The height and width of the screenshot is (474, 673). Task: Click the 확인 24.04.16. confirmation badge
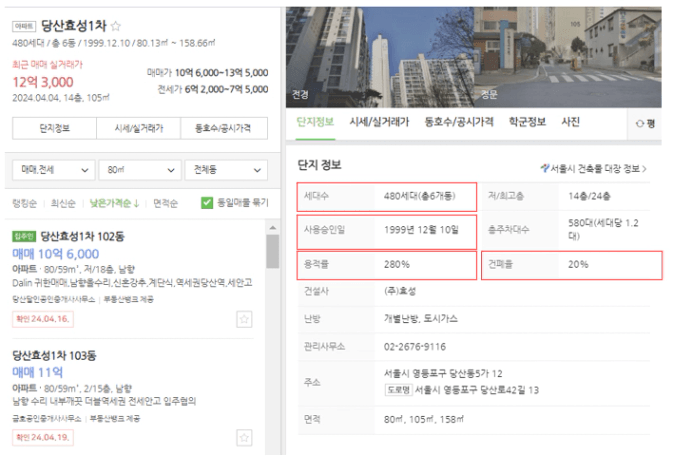click(42, 319)
